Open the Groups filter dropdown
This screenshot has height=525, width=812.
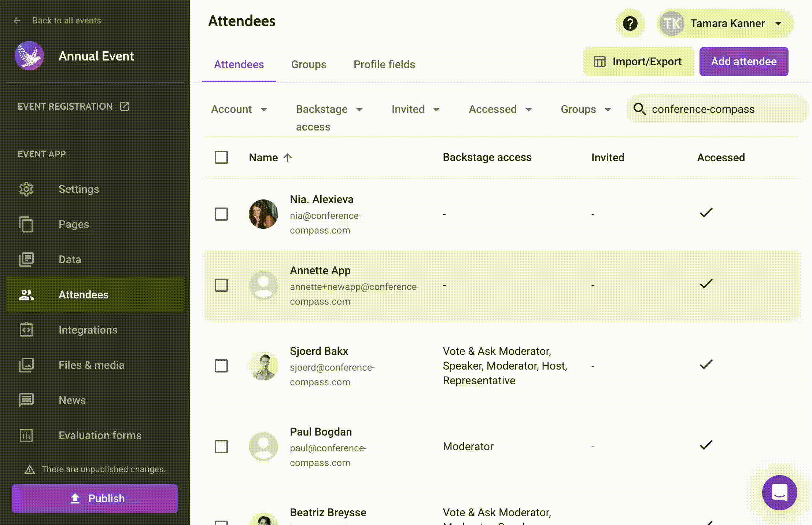coord(586,109)
